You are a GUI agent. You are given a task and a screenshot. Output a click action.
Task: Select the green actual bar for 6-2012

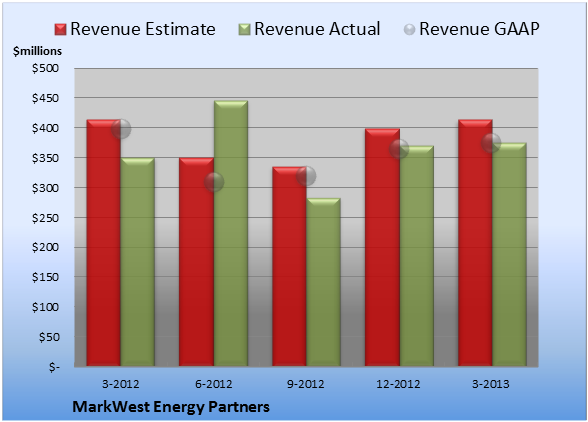pos(231,233)
